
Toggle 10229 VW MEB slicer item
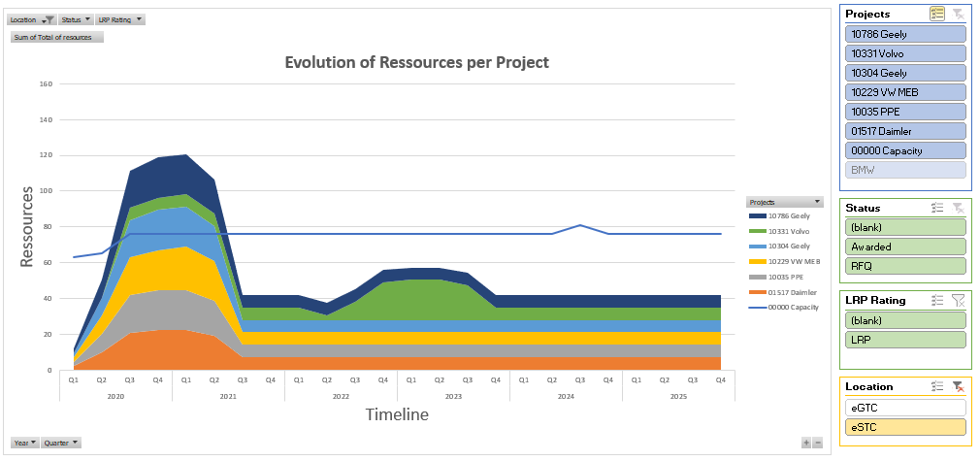(x=905, y=92)
